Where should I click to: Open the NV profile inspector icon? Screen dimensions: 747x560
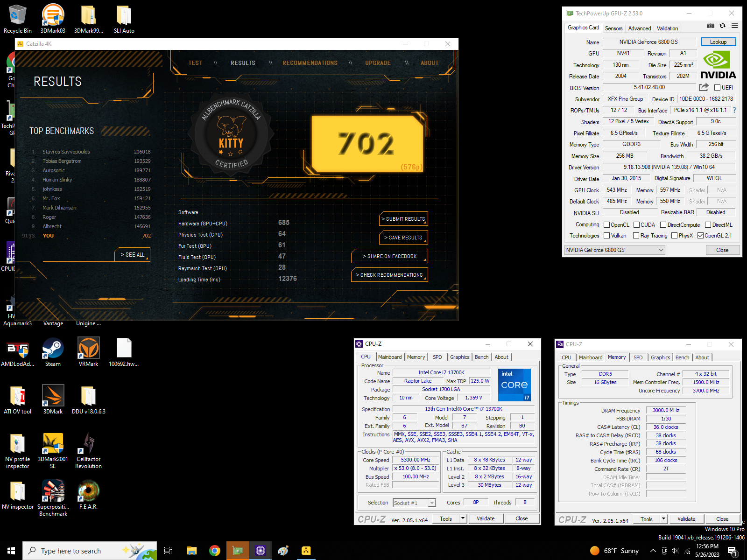(17, 451)
